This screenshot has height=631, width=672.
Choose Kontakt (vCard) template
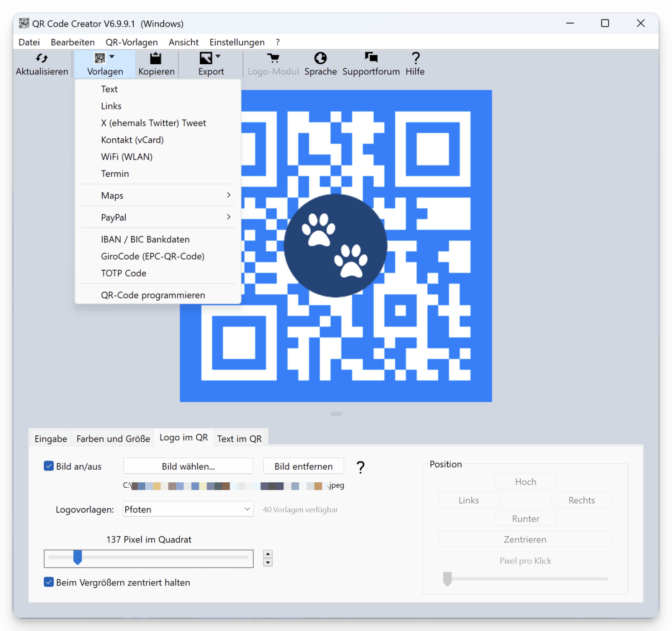(x=158, y=140)
